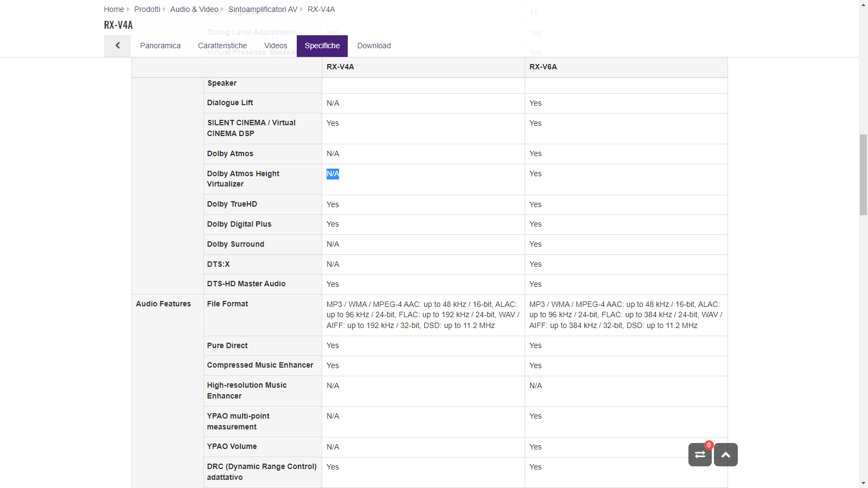868x488 pixels.
Task: Click the Dolby Atmos Height Virtualizer label
Action: tap(243, 179)
